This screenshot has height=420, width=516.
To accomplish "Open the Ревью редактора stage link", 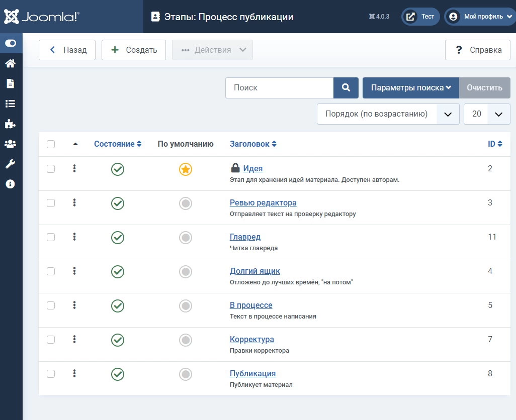I will pyautogui.click(x=263, y=203).
